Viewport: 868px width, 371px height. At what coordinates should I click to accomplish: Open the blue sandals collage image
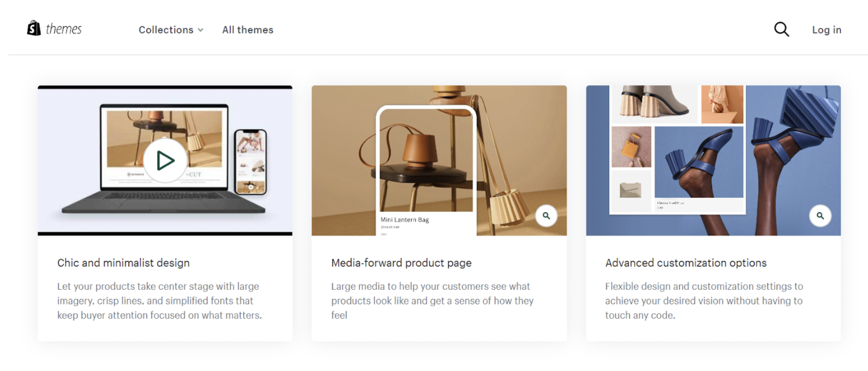point(713,161)
